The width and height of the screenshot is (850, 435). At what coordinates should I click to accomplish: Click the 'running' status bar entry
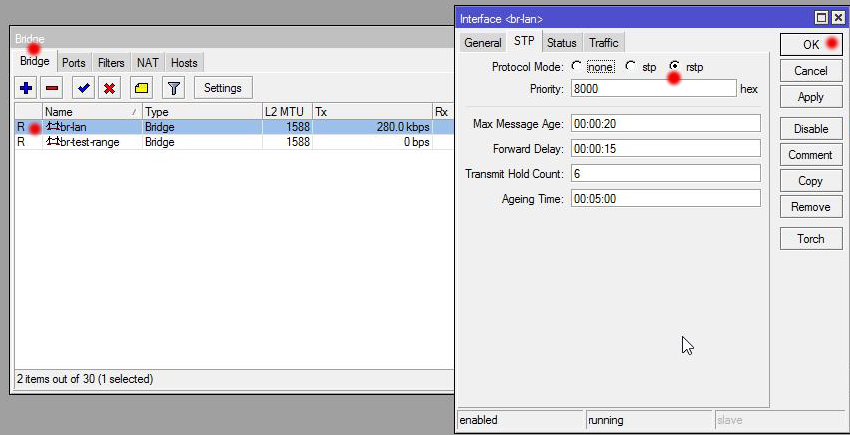tap(649, 420)
